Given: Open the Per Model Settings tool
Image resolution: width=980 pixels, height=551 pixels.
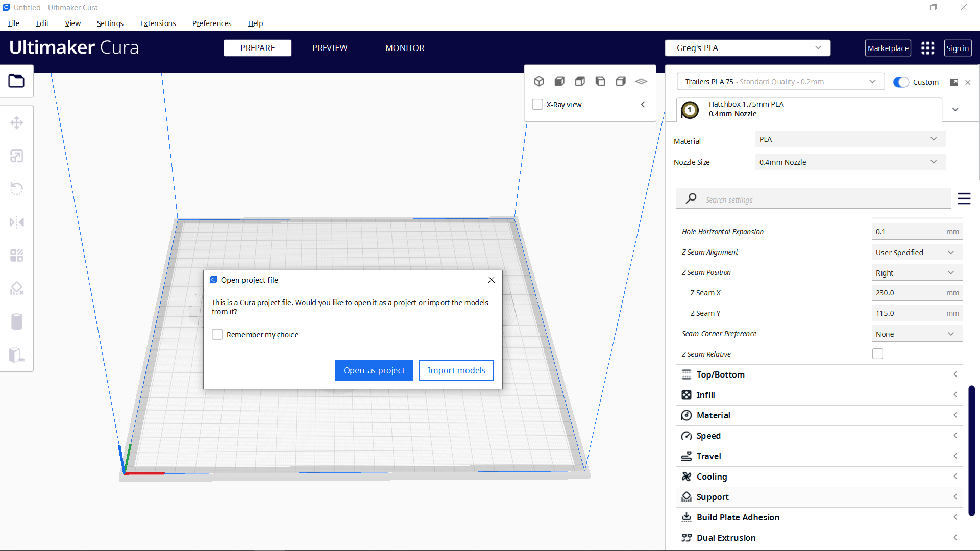Looking at the screenshot, I should pos(17,255).
